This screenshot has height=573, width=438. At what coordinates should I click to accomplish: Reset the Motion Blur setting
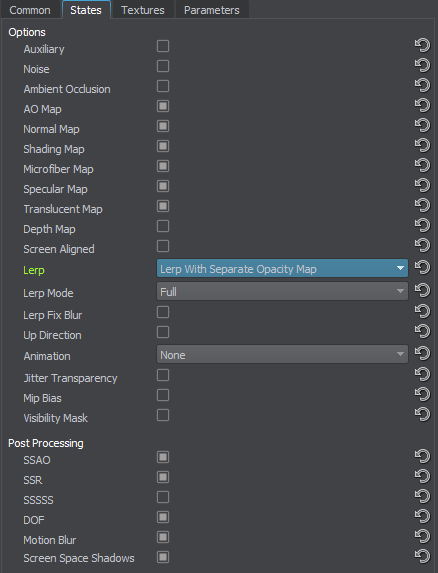422,536
